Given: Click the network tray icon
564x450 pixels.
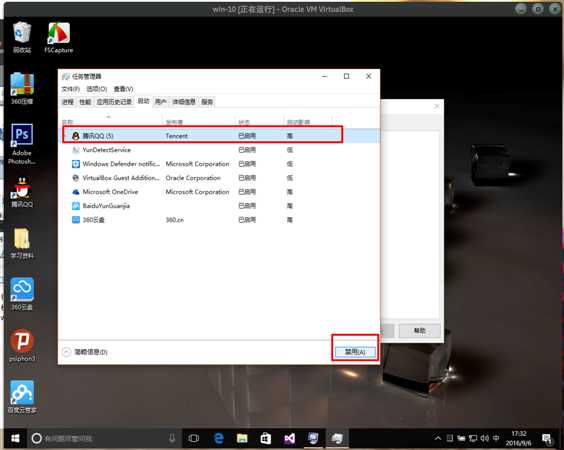Looking at the screenshot, I should tap(473, 438).
